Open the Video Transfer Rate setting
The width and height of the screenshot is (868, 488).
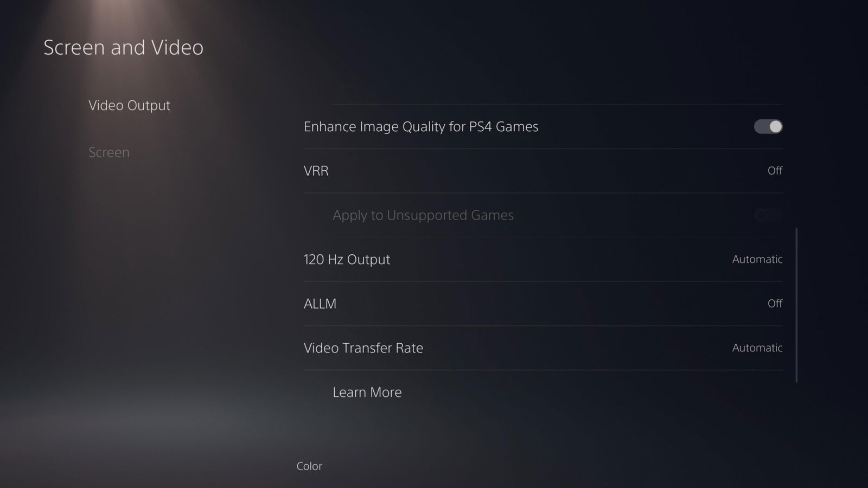coord(543,348)
